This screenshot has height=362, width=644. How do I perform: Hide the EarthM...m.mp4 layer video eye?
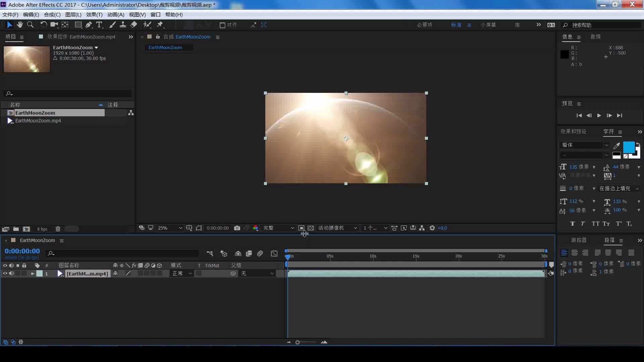pos(5,274)
